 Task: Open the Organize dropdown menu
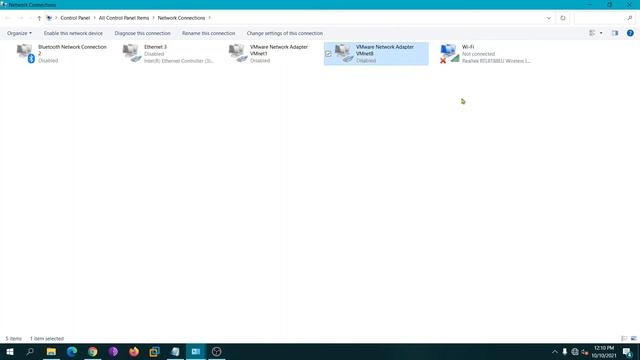[19, 33]
